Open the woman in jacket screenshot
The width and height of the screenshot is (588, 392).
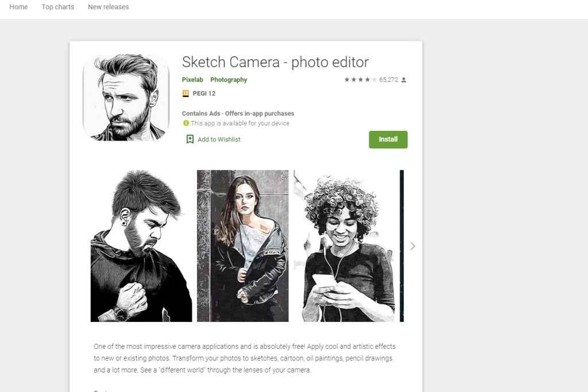(x=243, y=246)
